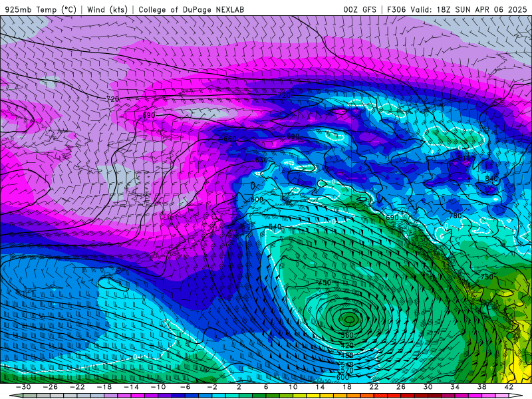The height and width of the screenshot is (399, 532).
Task: Select the "18Z SUN APR 06 2025" valid time
Action: pos(481,9)
